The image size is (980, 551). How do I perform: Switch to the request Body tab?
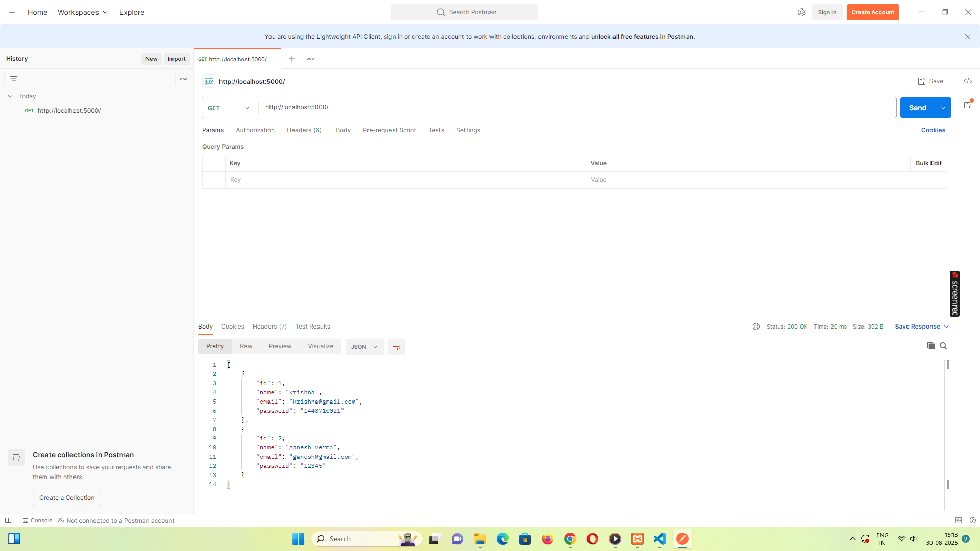tap(343, 130)
